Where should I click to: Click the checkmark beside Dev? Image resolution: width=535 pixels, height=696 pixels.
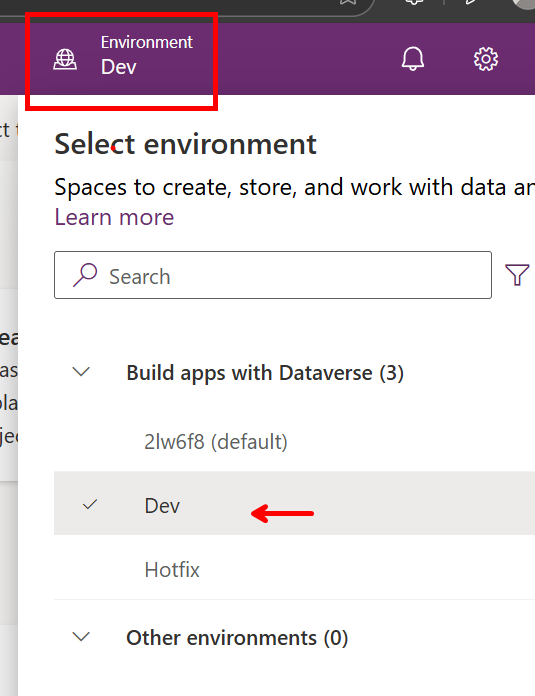90,504
